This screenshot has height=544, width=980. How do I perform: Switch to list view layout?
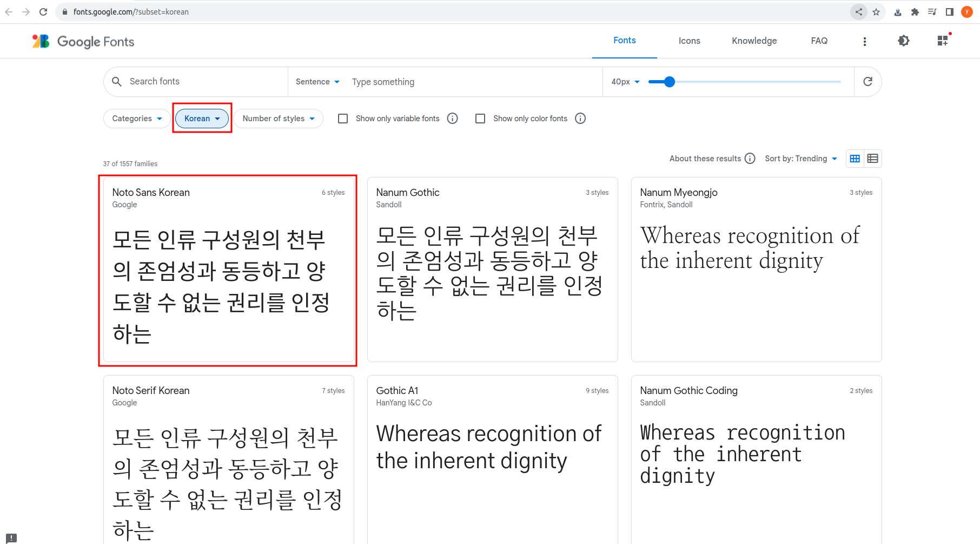(872, 159)
